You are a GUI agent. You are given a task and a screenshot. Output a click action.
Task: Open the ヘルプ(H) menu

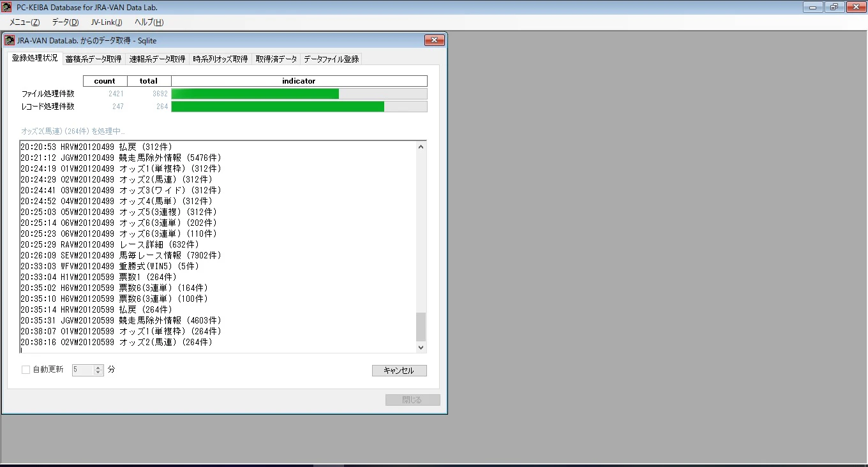(x=149, y=22)
